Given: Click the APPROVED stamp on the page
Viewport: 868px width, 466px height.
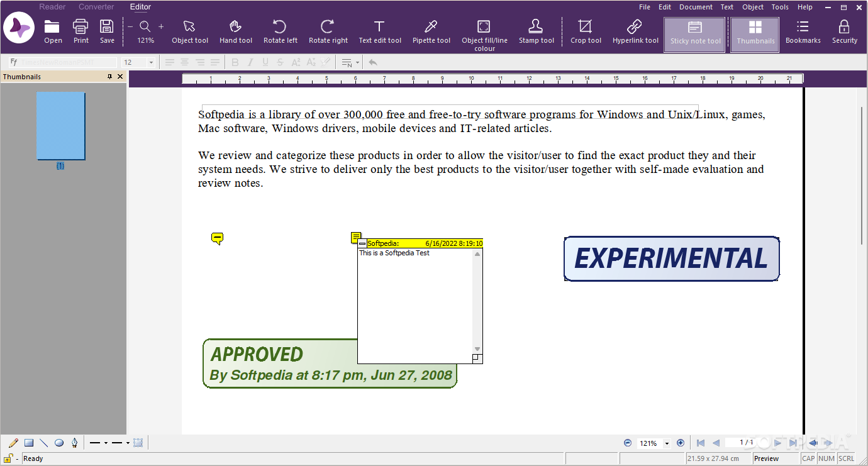Looking at the screenshot, I should (330, 363).
